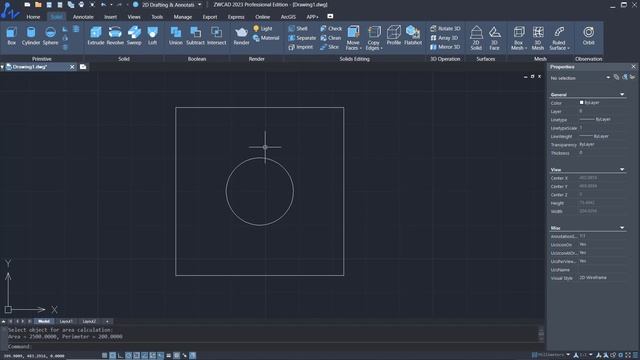Close the Properties panel
The image size is (640, 360).
point(633,67)
